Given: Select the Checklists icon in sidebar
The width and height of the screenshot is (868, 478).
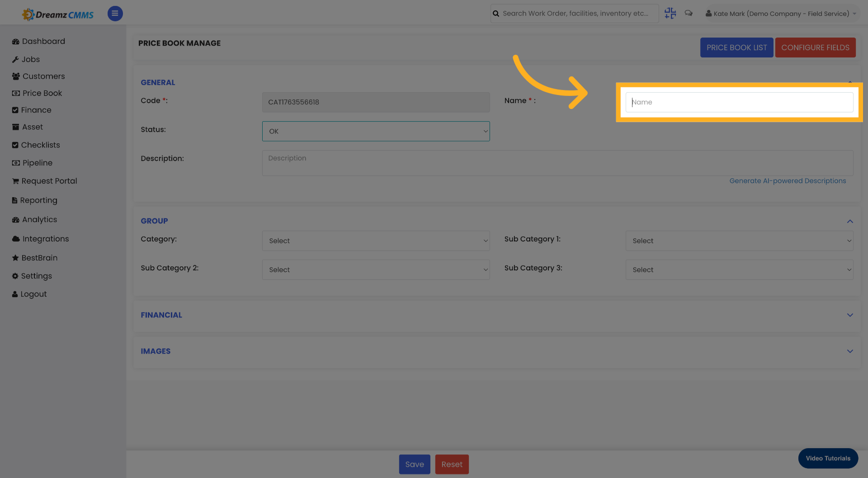Looking at the screenshot, I should coord(15,145).
